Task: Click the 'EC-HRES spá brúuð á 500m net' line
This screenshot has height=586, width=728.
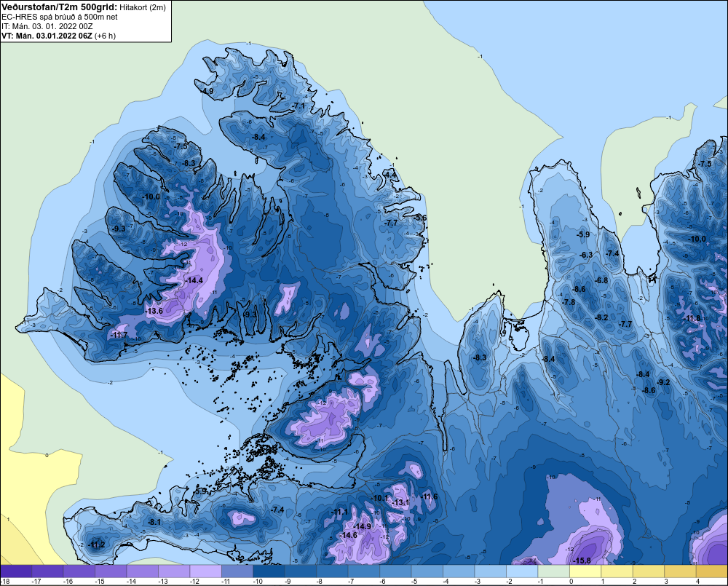Action: coord(60,17)
